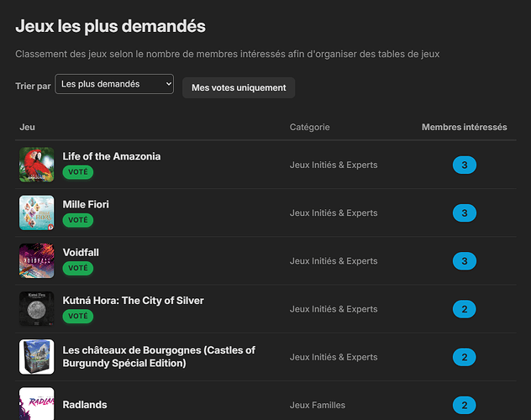Click the 'Jeux les plus demandés' heading
Screen dimensions: 531x420
point(110,26)
